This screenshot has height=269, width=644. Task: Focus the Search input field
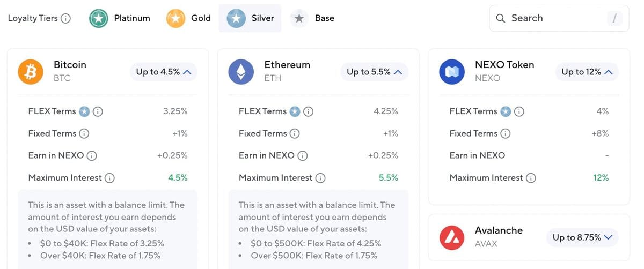tap(559, 18)
